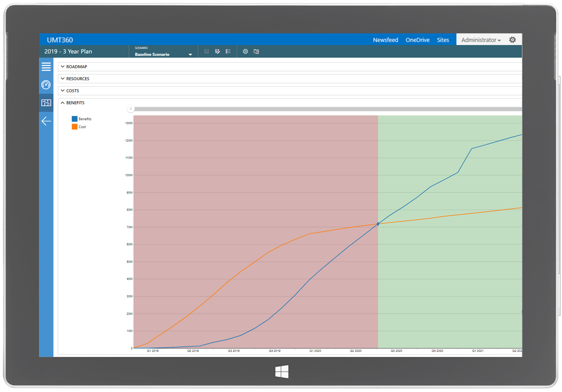
Task: Click the back arrow in the sidebar
Action: (46, 121)
